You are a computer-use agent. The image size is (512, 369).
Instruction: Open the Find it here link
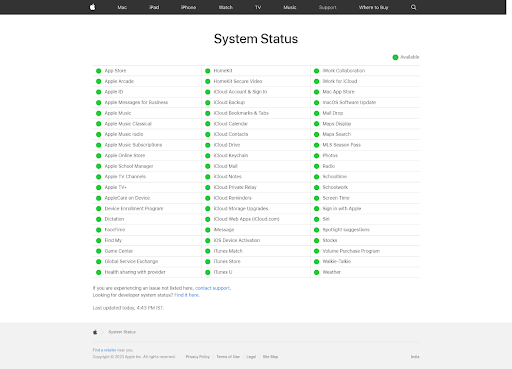click(x=187, y=295)
